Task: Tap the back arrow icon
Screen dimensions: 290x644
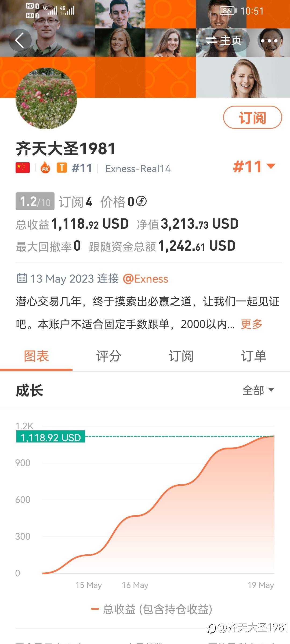Action: point(20,40)
